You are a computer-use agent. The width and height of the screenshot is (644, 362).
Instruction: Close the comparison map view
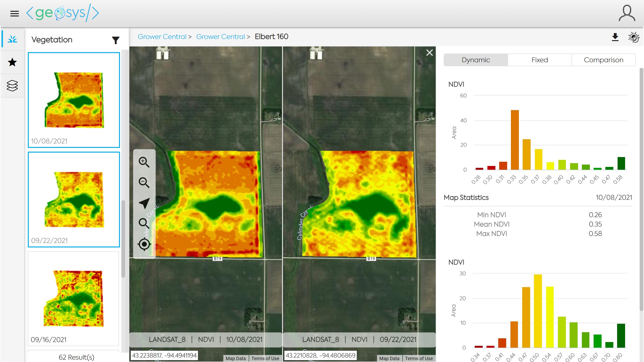coord(429,53)
